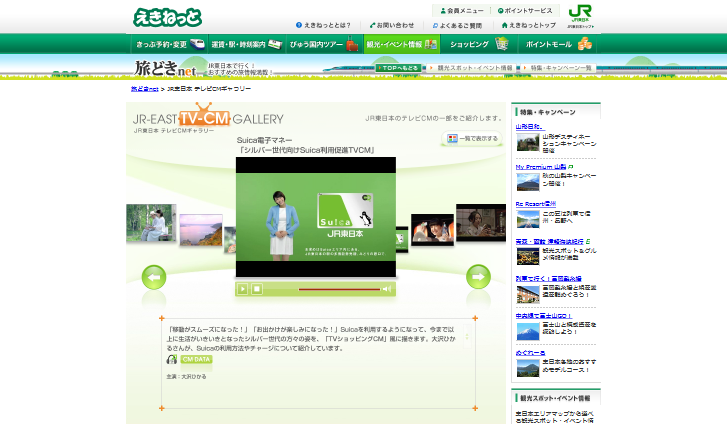
Task: Open Re Resort信州 link
Action: coord(536,204)
